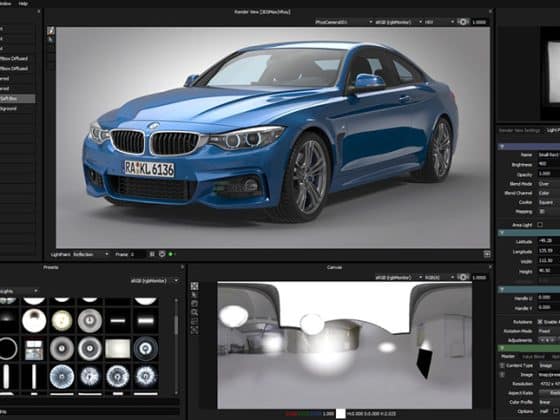This screenshot has height=420, width=560.
Task: Collapse the Handle U/V section triangle
Action: tap(501, 289)
